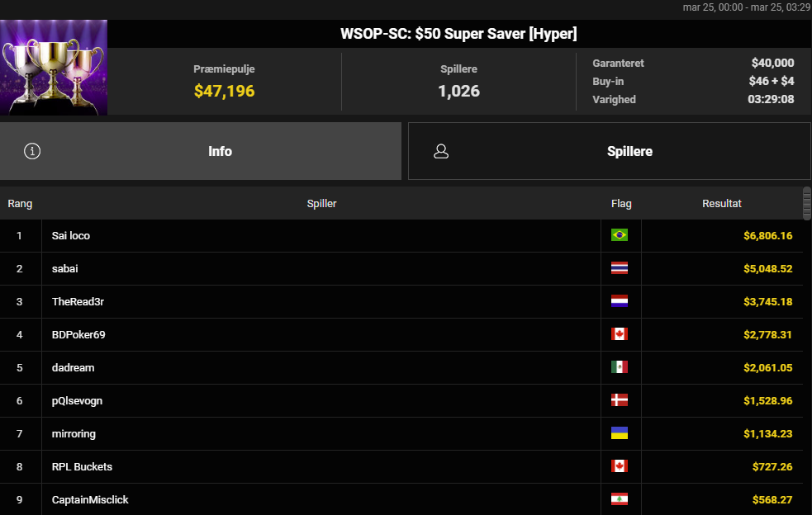Click the Resultat column header
Screen dimensions: 812x515
722,204
